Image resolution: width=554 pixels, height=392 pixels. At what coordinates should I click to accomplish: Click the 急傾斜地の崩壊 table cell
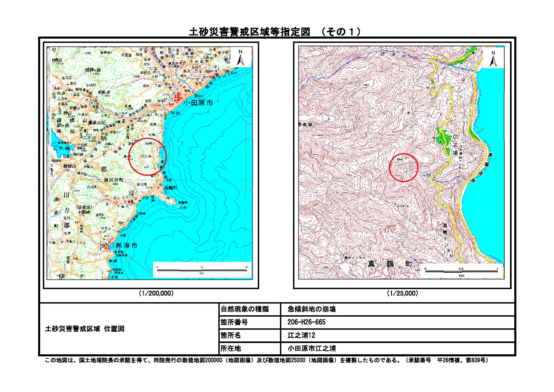pyautogui.click(x=312, y=309)
